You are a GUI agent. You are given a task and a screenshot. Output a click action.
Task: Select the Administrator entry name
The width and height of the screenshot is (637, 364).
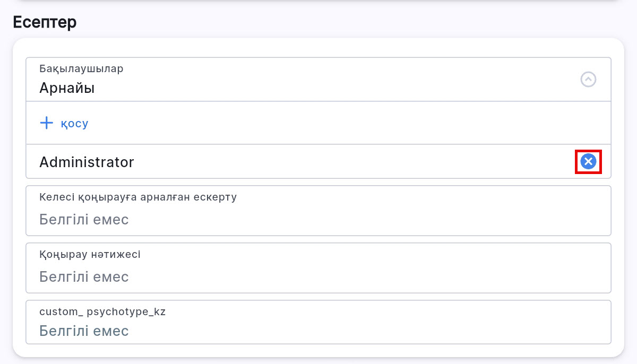[x=87, y=162]
